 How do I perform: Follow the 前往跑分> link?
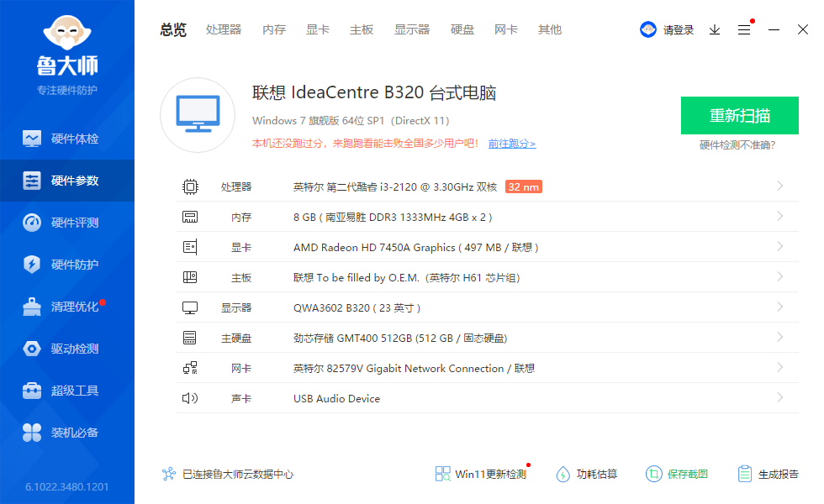tap(512, 144)
